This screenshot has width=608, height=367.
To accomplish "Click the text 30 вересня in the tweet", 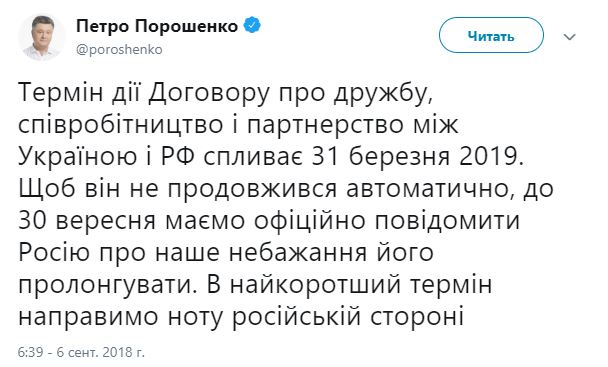I will (87, 222).
